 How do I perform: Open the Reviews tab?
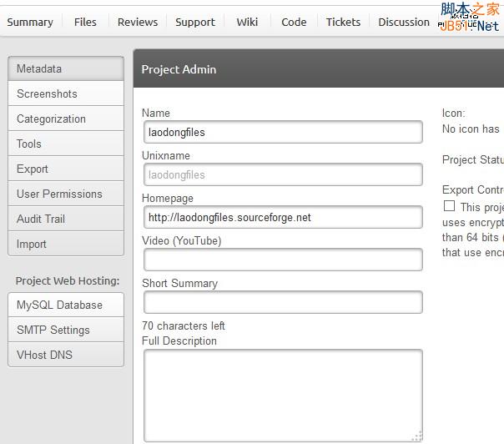tap(138, 23)
